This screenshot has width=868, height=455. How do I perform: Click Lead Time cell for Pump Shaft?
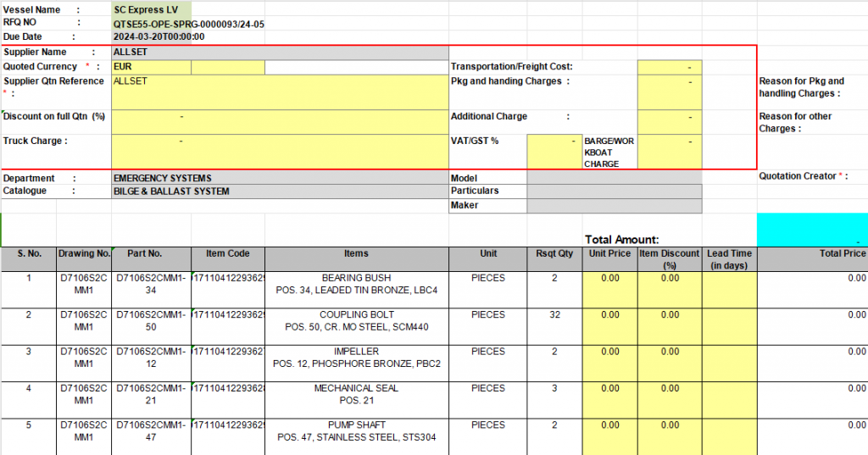729,436
